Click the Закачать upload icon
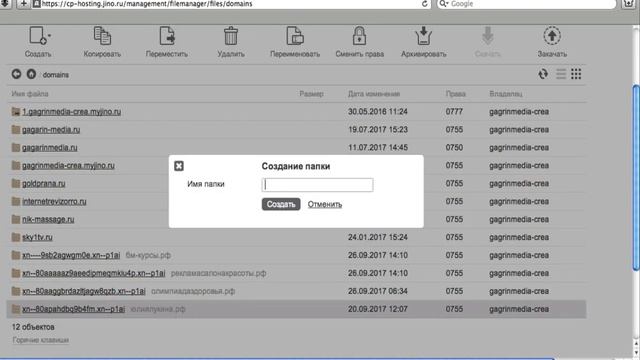This screenshot has height=360, width=640. [552, 36]
